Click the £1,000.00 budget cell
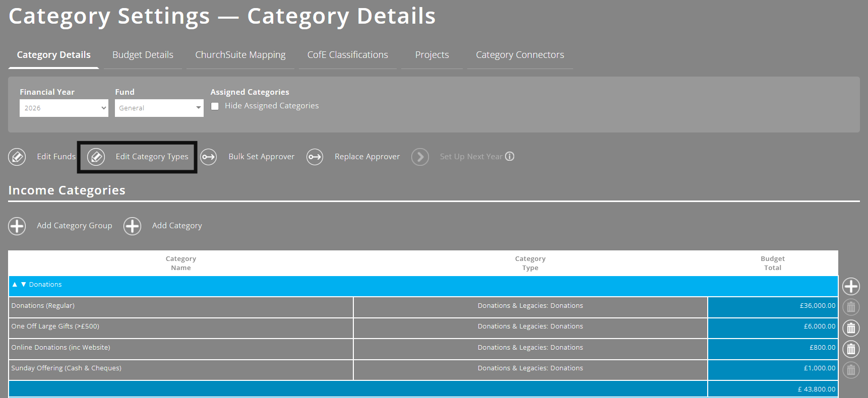Viewport: 868px width, 398px height. tap(773, 370)
